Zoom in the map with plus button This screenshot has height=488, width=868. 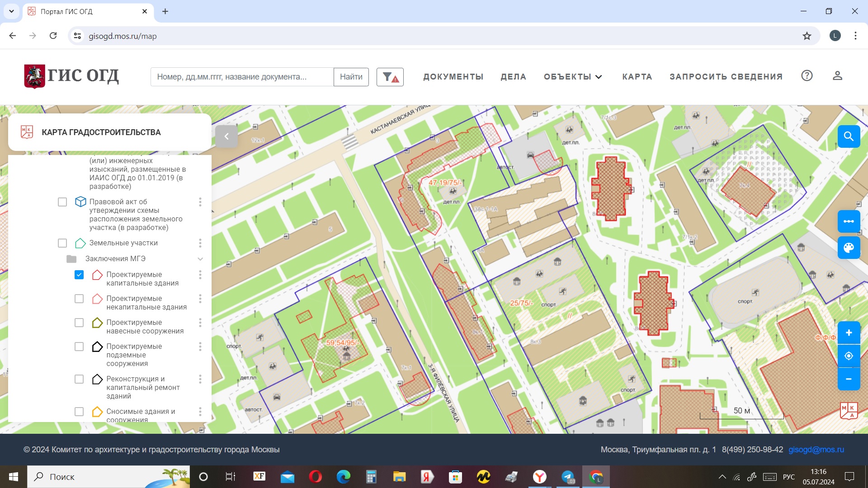coord(849,333)
